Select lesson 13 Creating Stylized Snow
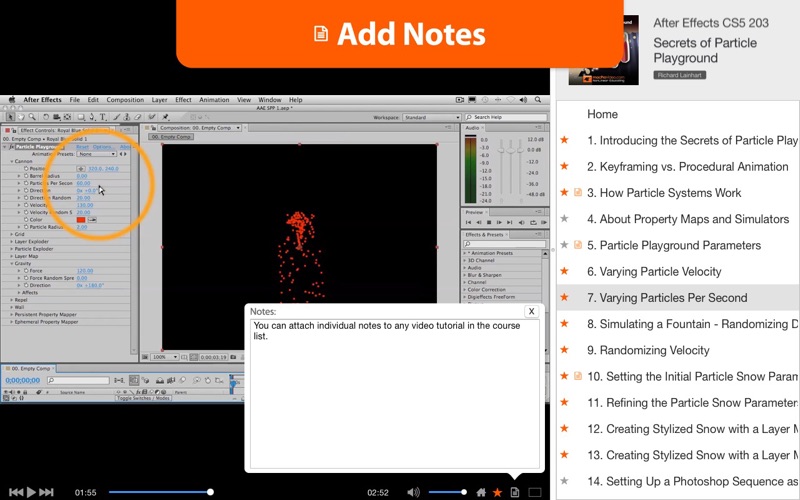Image resolution: width=800 pixels, height=500 pixels. tap(692, 455)
